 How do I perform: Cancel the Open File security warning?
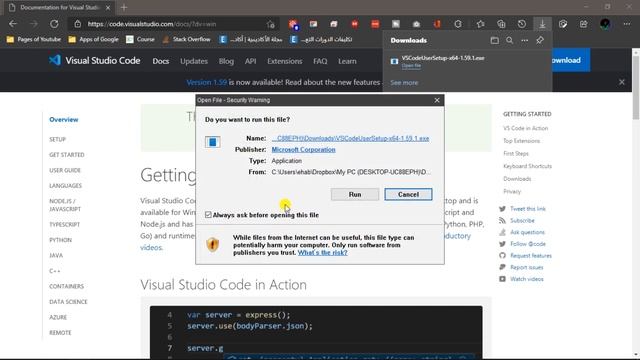[408, 194]
